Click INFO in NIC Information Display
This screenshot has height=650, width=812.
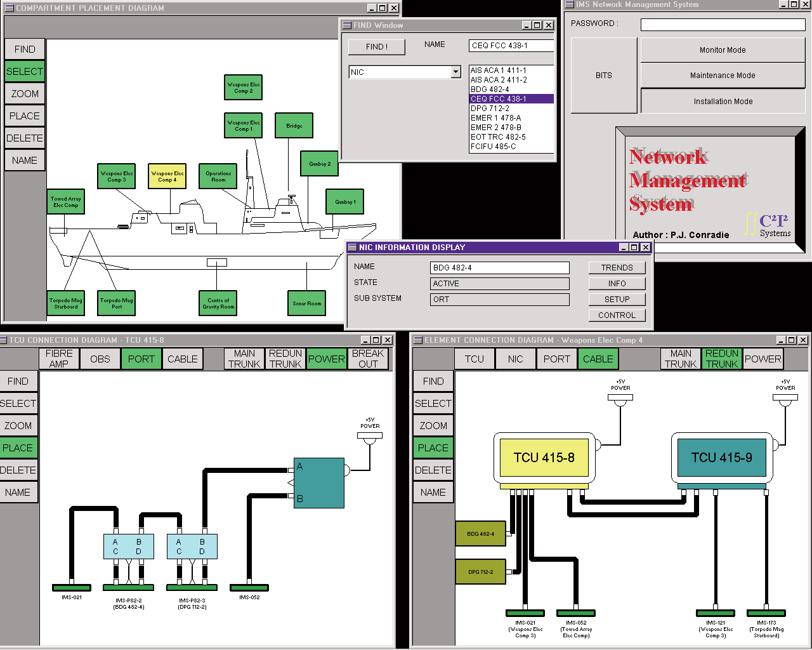617,284
